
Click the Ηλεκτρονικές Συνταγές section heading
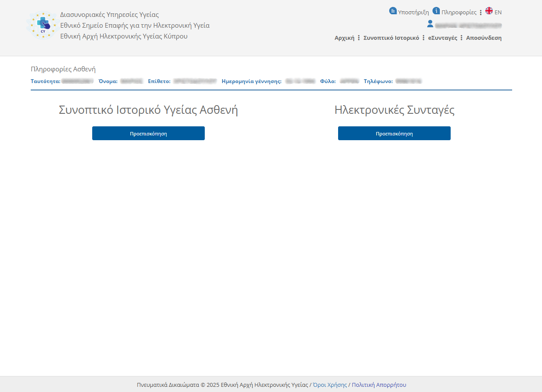click(x=394, y=110)
